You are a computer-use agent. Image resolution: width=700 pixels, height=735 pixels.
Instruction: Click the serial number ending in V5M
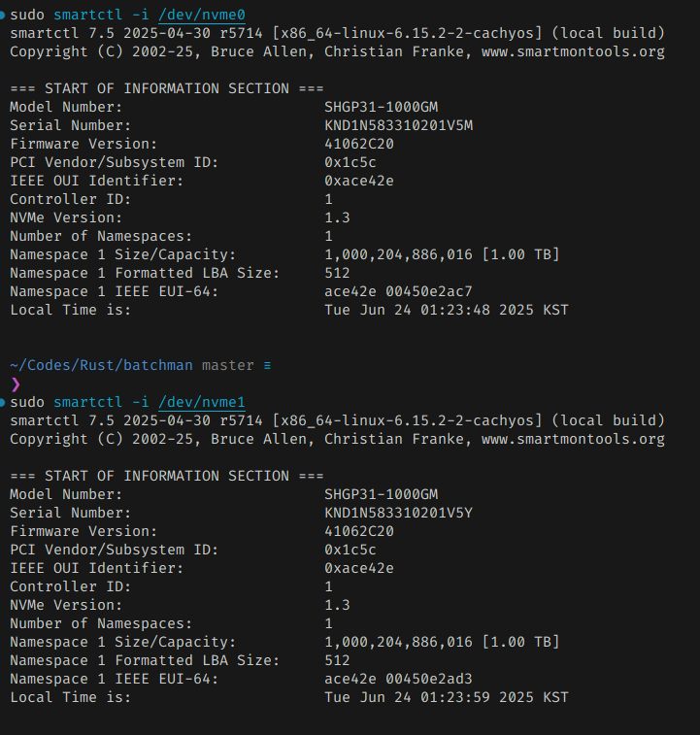click(399, 125)
